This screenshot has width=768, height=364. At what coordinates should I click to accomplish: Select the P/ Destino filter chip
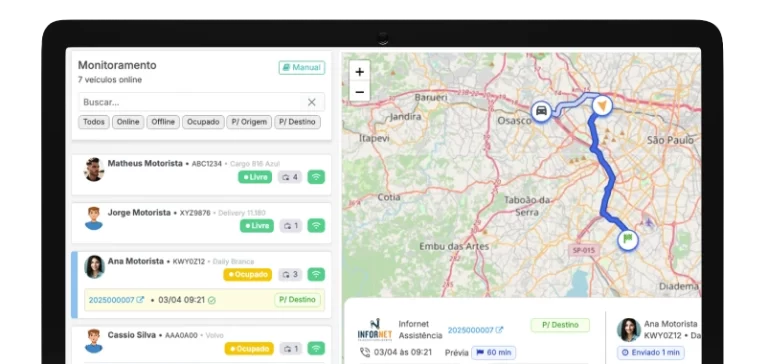297,122
